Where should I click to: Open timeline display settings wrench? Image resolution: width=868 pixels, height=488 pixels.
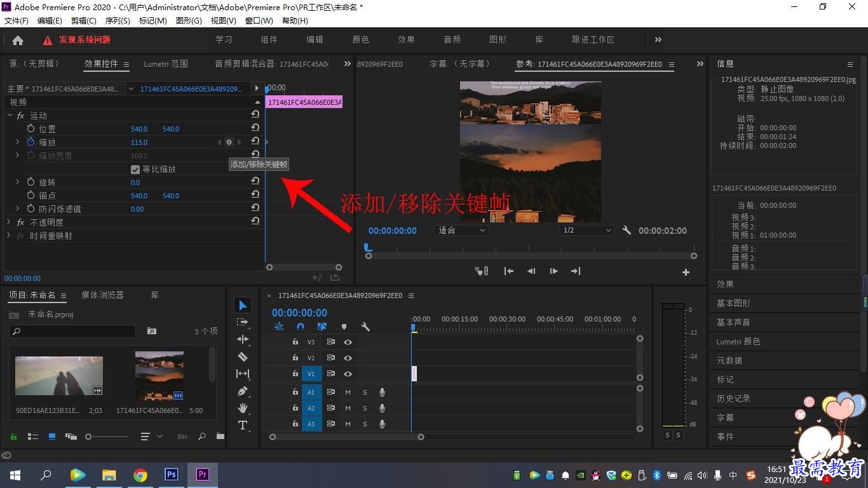point(365,327)
